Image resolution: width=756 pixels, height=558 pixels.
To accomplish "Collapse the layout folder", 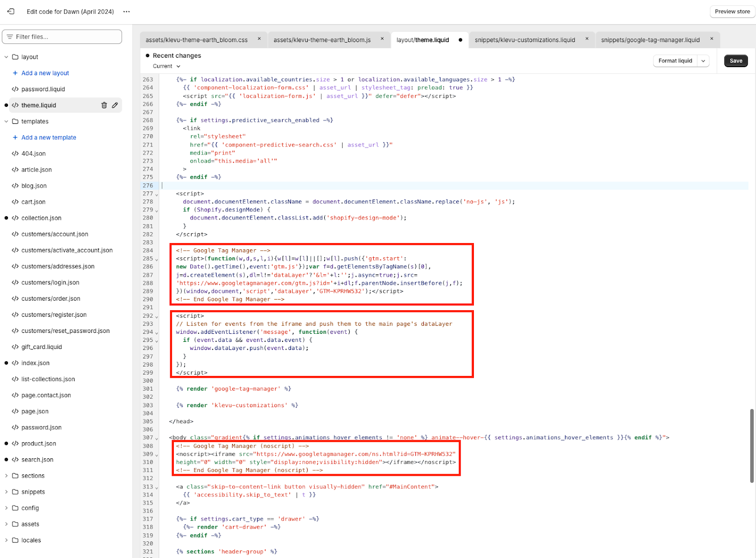I will [6, 57].
